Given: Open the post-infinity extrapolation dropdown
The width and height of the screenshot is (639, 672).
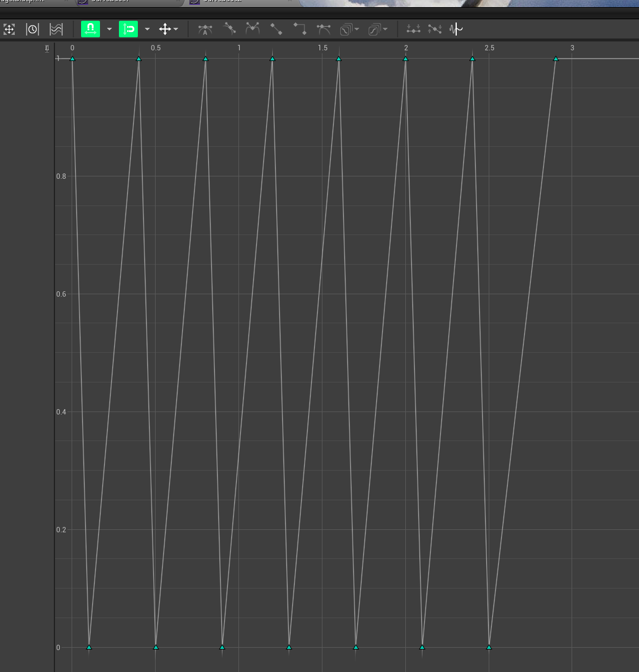Looking at the screenshot, I should pos(377,29).
